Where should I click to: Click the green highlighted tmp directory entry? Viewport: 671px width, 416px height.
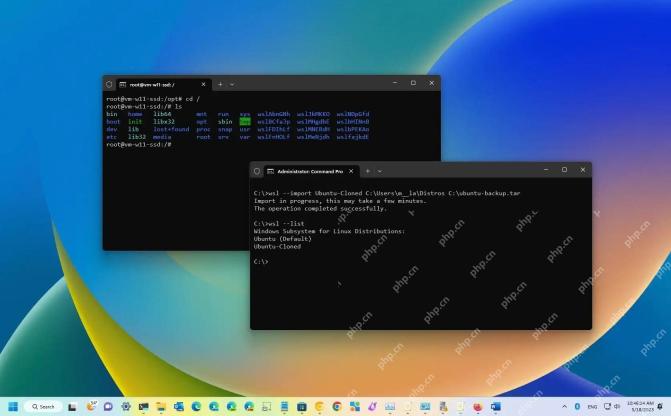(245, 122)
